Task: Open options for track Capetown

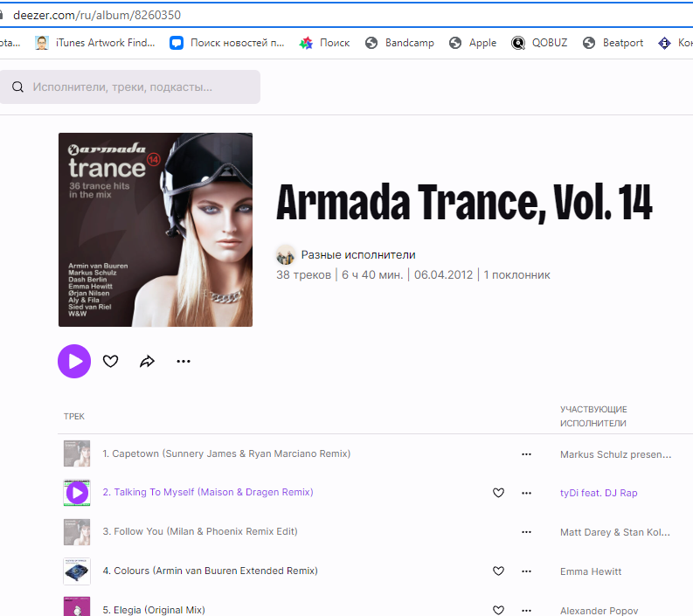Action: click(x=526, y=454)
